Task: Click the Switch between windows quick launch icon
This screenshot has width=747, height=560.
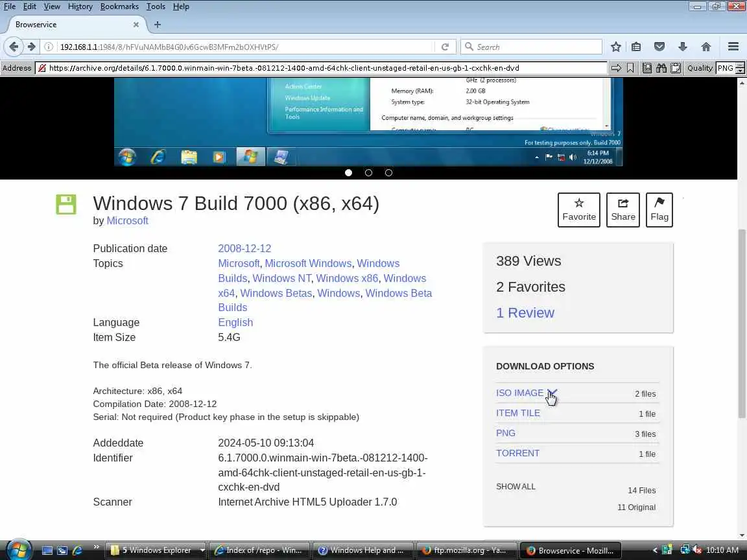Action: 62,550
